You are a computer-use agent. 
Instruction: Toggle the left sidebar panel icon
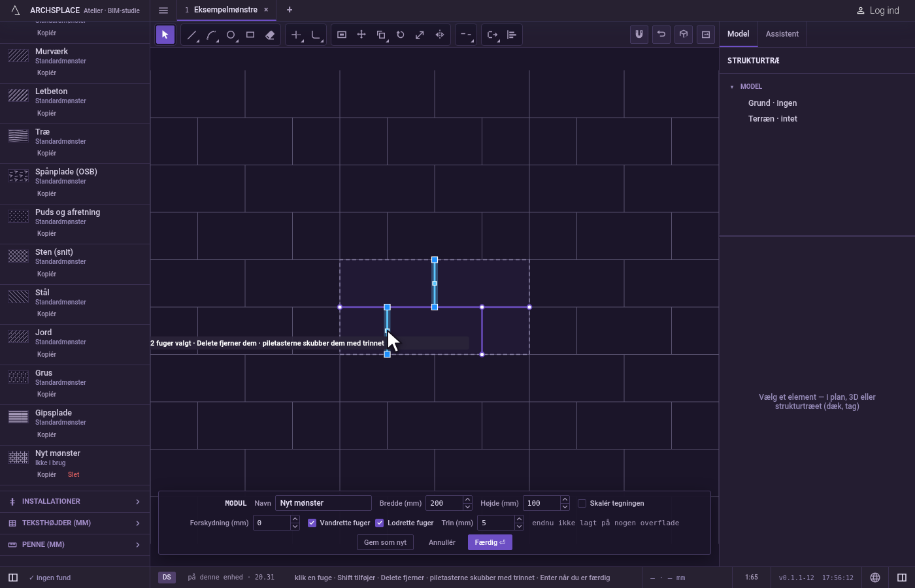pyautogui.click(x=13, y=578)
